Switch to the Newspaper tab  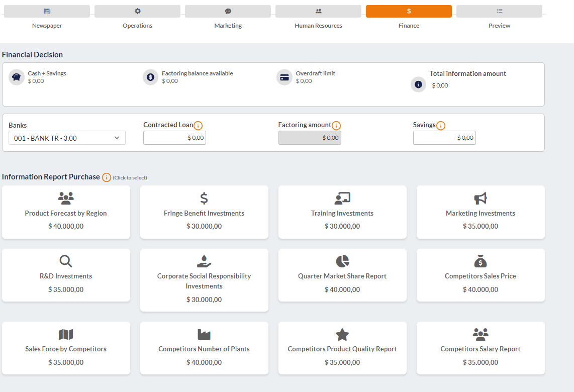point(47,12)
